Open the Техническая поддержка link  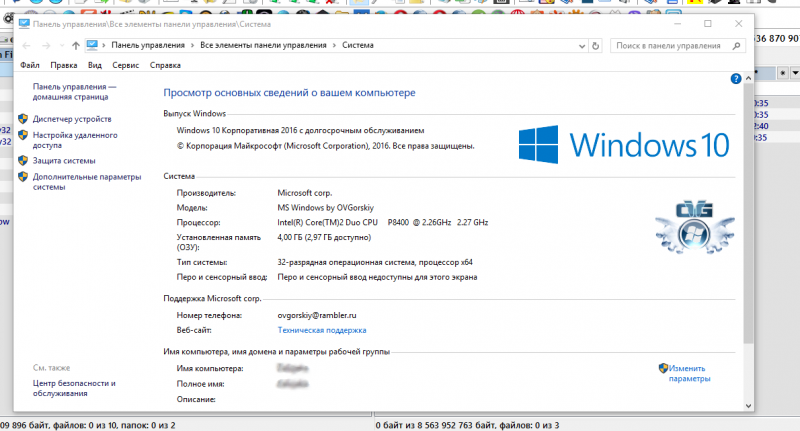click(x=321, y=329)
